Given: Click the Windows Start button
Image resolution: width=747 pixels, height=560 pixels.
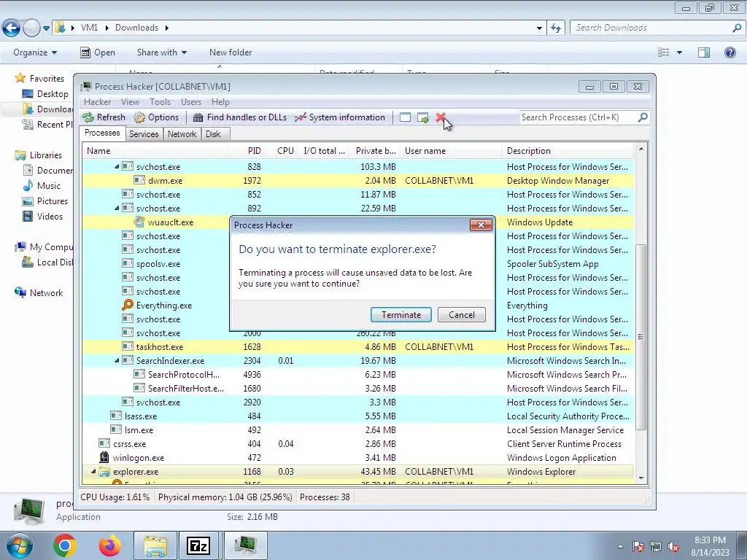Looking at the screenshot, I should (20, 545).
